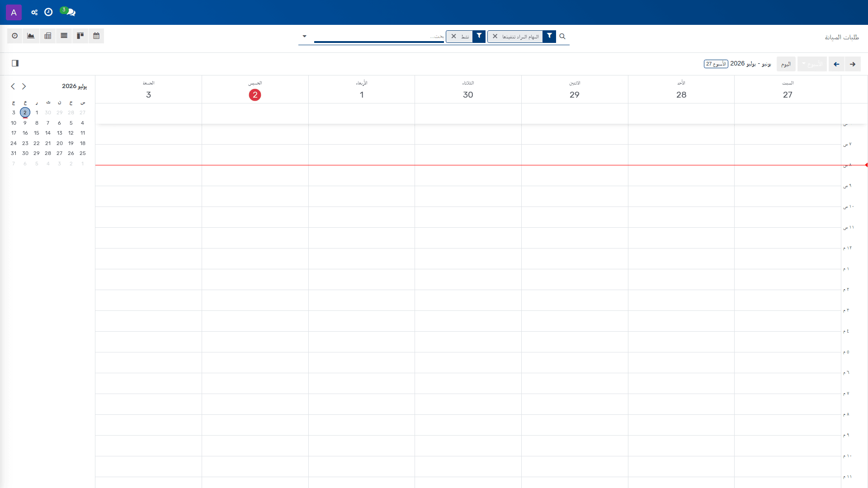This screenshot has height=488, width=868.
Task: Click يونيو - يوليو 2026 date range label
Action: coord(750,64)
